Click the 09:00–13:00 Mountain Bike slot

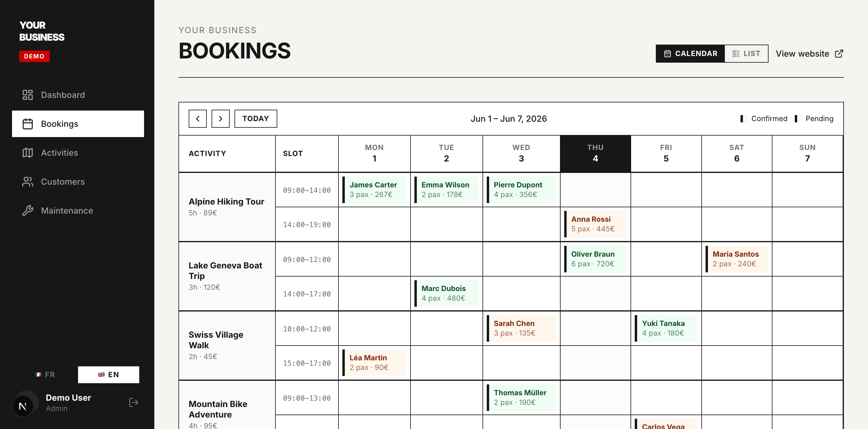307,398
